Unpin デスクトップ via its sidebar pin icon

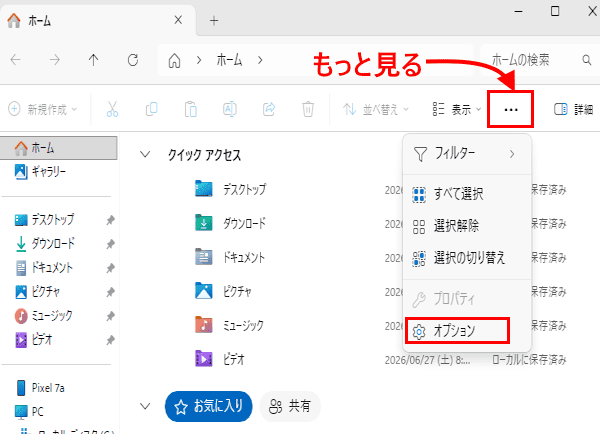coord(110,220)
